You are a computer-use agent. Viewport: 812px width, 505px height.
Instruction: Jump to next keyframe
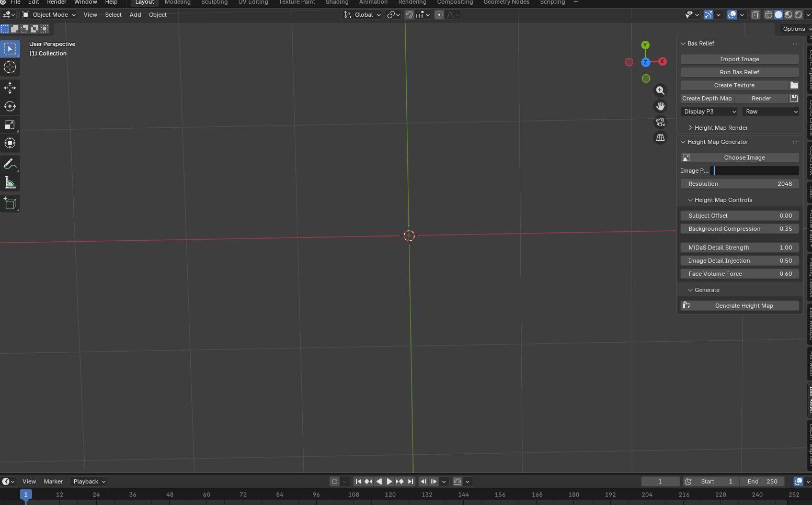[x=400, y=481]
